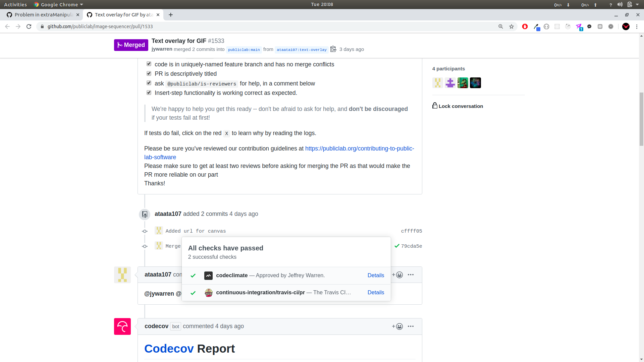Open system volume indicator
This screenshot has height=362, width=644.
620,5
